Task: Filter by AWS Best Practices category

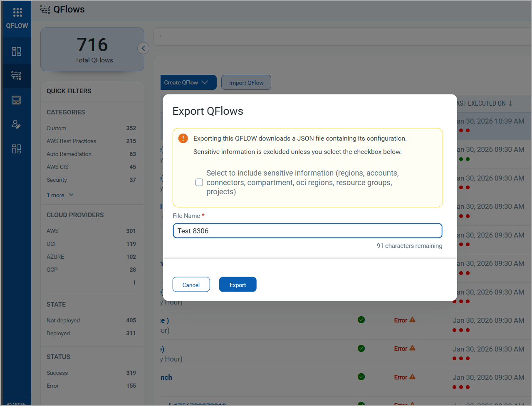Action: 71,141
